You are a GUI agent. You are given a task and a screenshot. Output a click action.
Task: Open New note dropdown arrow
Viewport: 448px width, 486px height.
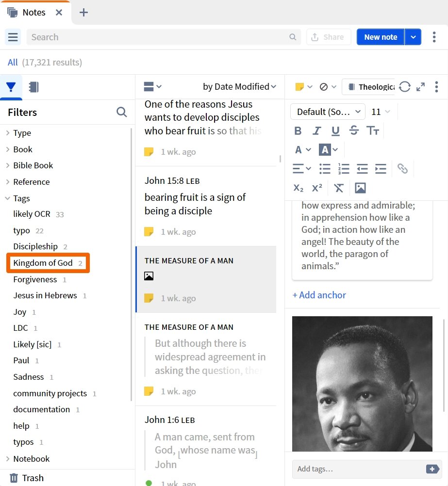coord(413,37)
